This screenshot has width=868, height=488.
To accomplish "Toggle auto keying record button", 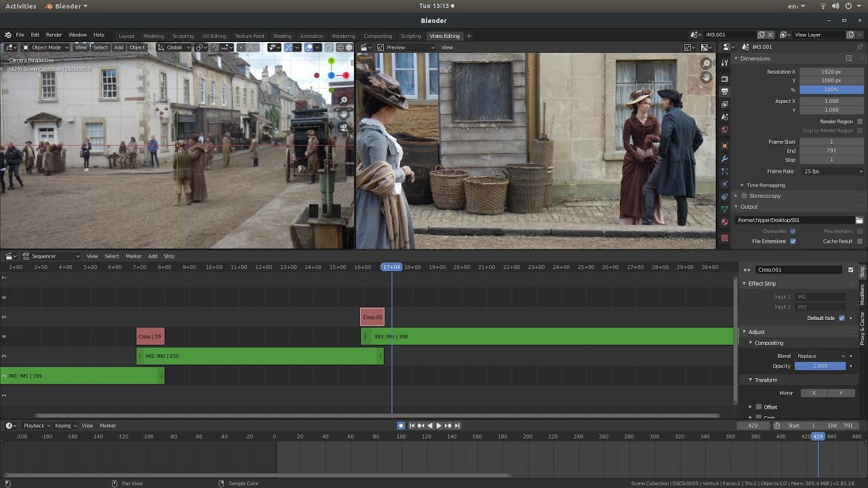I will click(x=401, y=426).
